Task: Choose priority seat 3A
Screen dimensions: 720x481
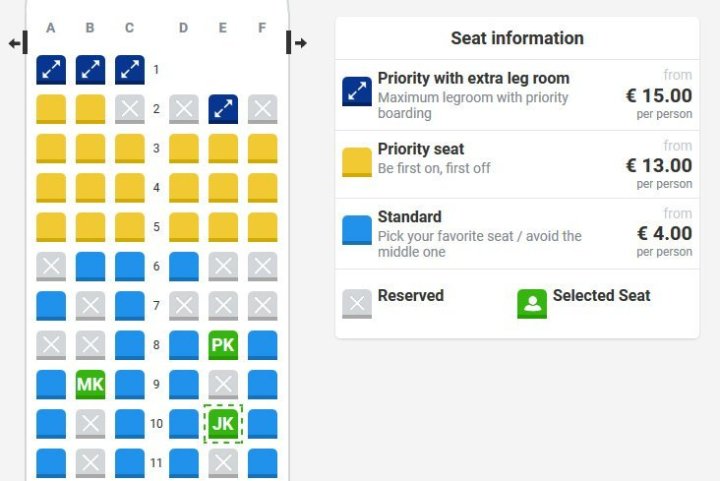Action: pyautogui.click(x=51, y=148)
